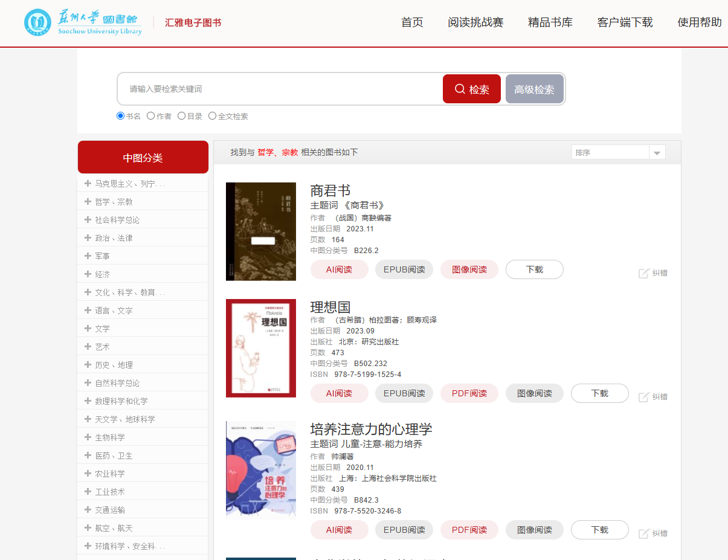
Task: Click the plus icon beside 艺术
Action: click(88, 347)
